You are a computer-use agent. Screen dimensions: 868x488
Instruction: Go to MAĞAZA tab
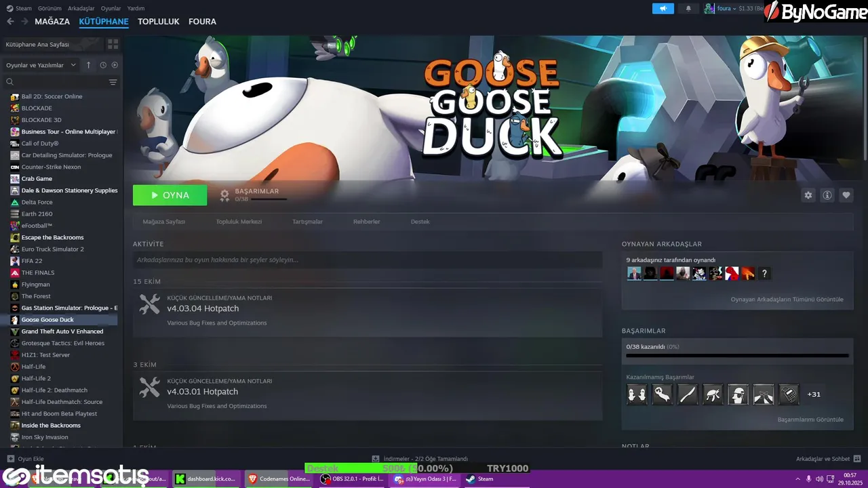[52, 22]
